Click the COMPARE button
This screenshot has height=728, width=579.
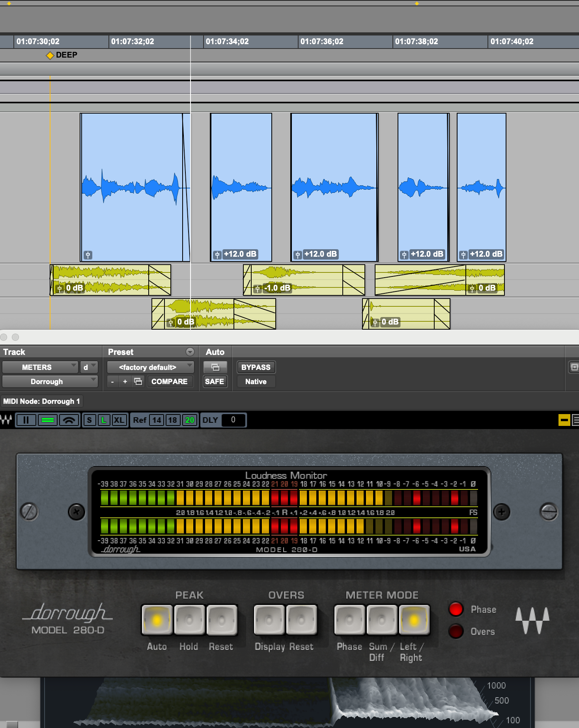[170, 381]
